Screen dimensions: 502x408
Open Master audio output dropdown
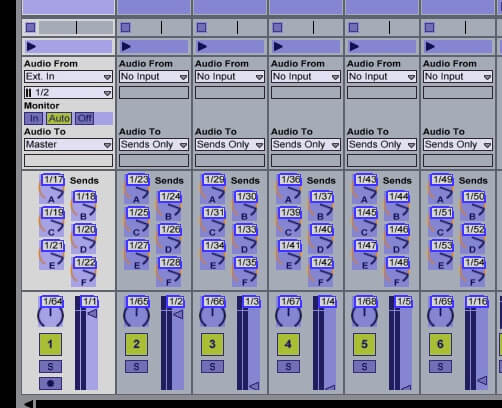click(68, 145)
